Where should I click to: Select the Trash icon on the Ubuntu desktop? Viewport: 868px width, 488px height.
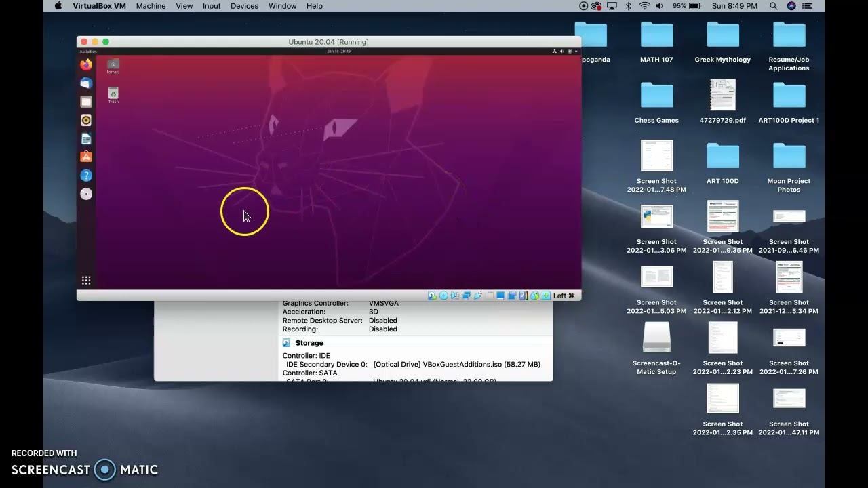tap(113, 96)
